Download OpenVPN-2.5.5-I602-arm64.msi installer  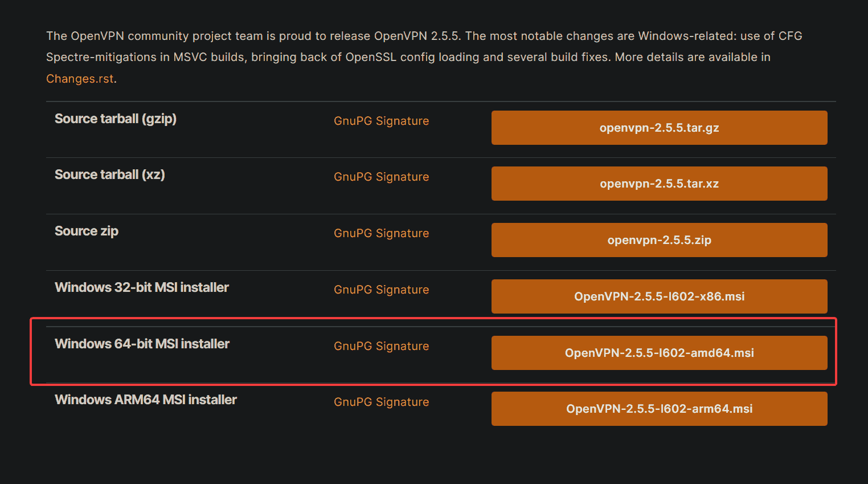659,409
